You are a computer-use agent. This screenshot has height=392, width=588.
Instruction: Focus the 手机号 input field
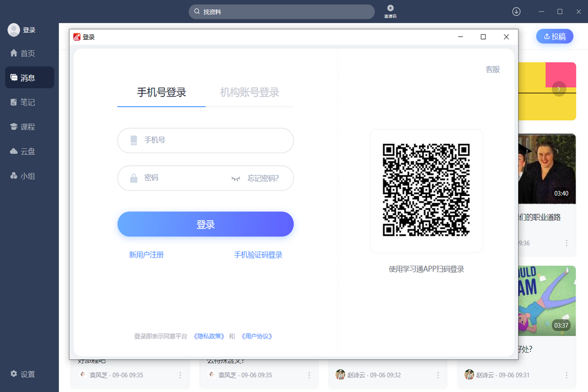tap(212, 140)
